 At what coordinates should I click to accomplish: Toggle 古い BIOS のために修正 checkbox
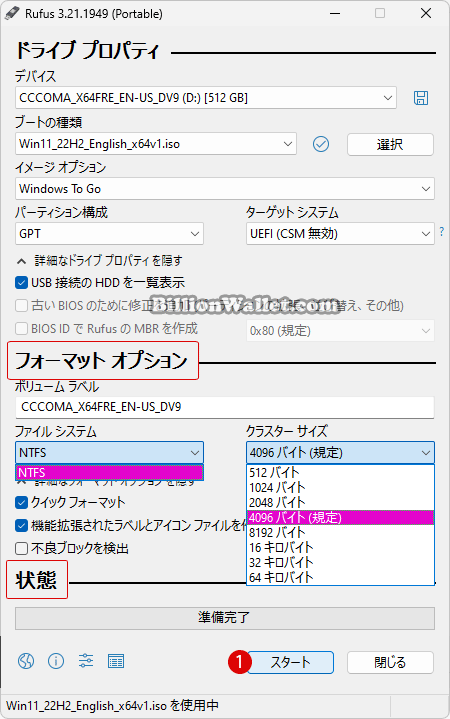click(21, 305)
